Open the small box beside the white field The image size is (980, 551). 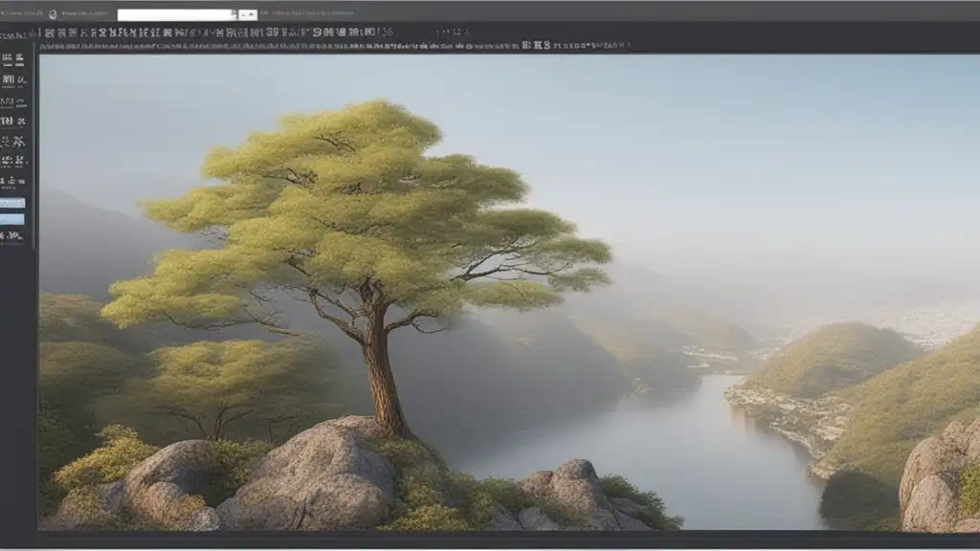point(247,14)
